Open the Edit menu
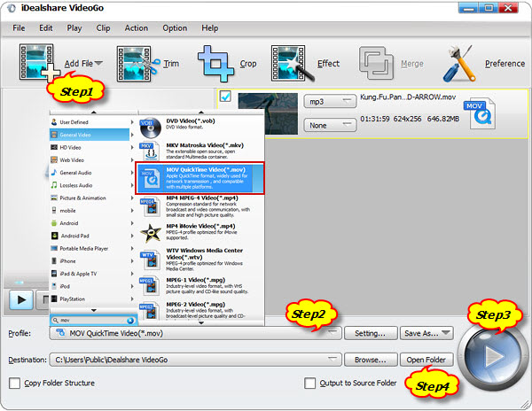This screenshot has width=532, height=411. tap(46, 28)
